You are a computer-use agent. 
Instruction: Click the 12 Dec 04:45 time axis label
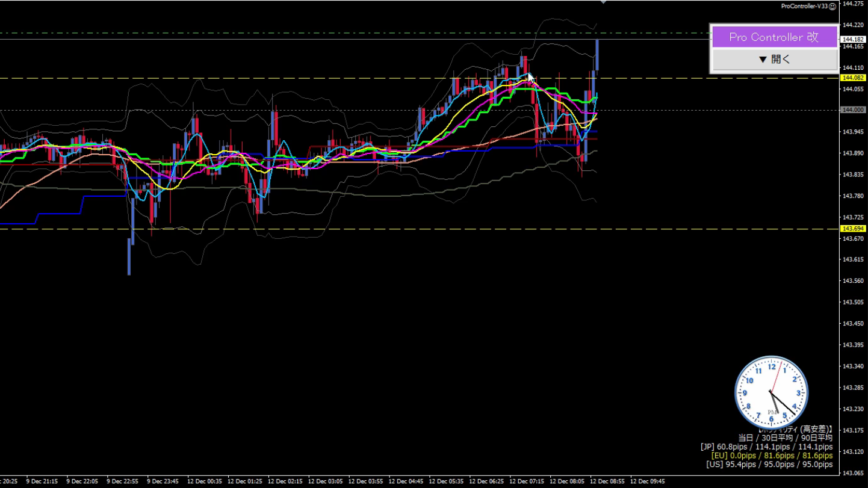(x=406, y=481)
